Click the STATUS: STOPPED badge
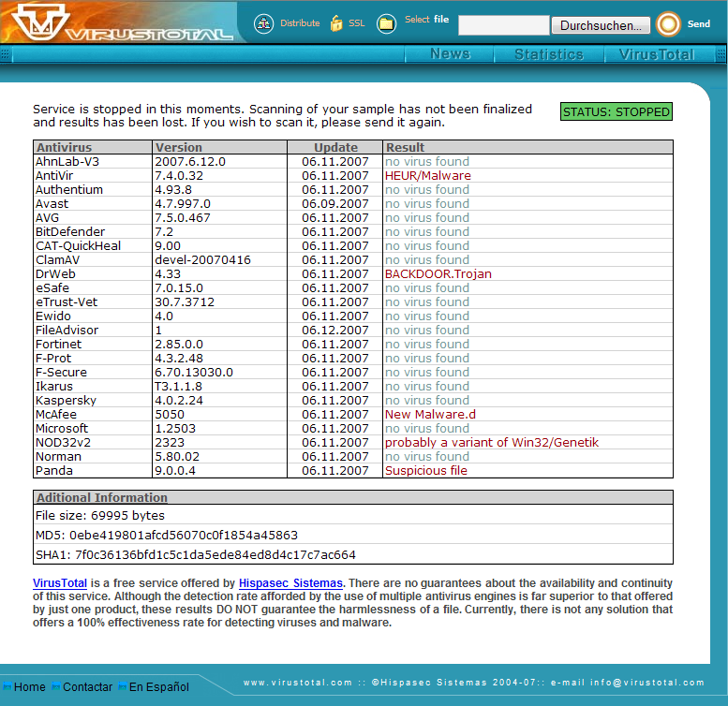Image resolution: width=728 pixels, height=706 pixels. pyautogui.click(x=617, y=111)
